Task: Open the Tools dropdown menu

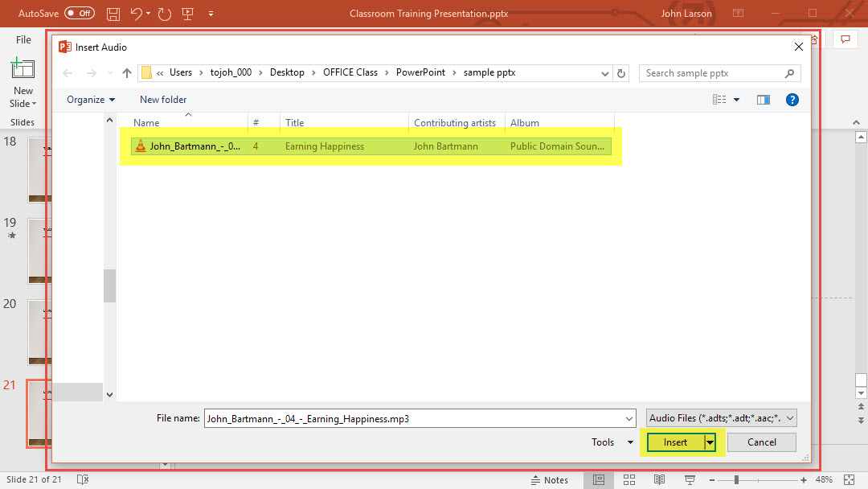Action: 612,442
